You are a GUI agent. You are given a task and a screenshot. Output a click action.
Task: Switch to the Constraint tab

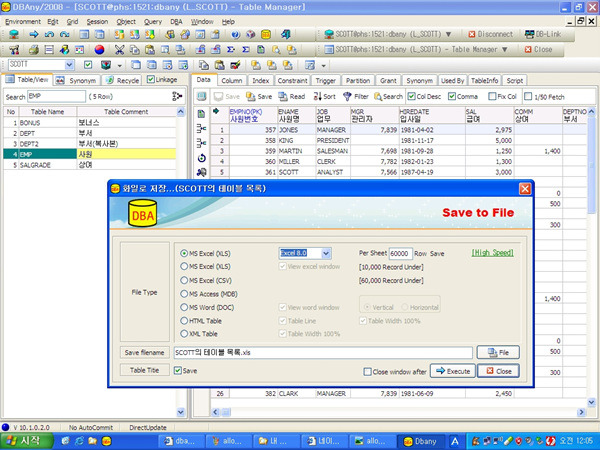292,80
